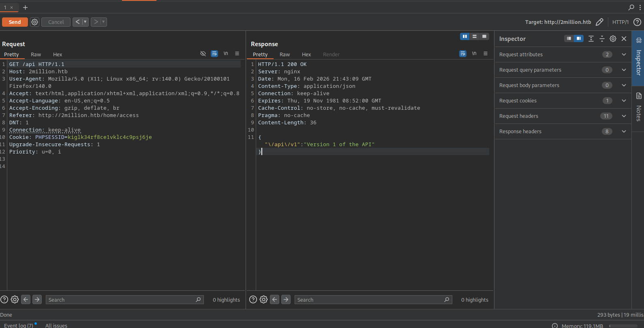This screenshot has height=328, width=644.
Task: Toggle hidden characters eye icon in request
Action: [x=203, y=53]
